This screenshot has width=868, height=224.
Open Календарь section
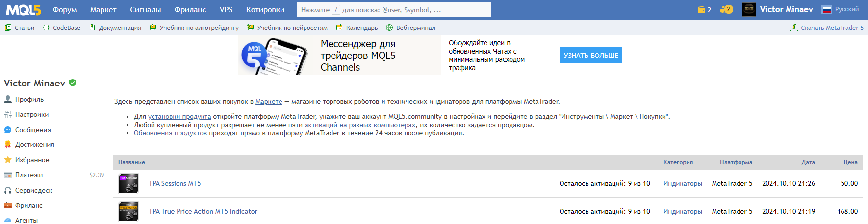point(362,28)
